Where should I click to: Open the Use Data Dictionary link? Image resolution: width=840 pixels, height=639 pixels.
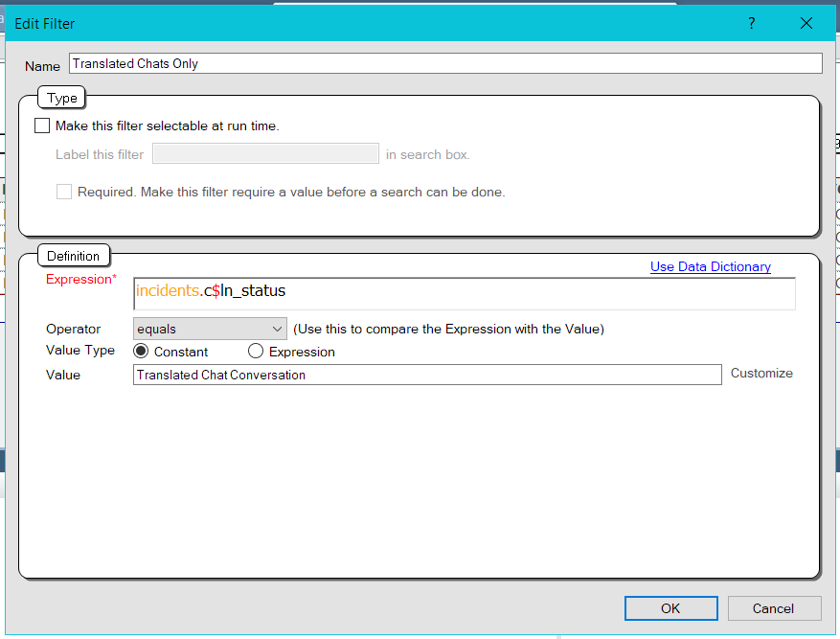pos(710,267)
